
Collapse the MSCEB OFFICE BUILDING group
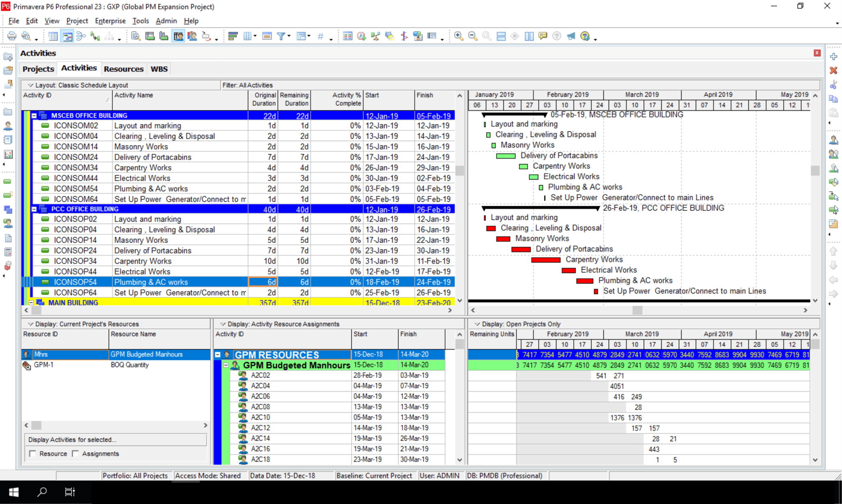click(34, 115)
